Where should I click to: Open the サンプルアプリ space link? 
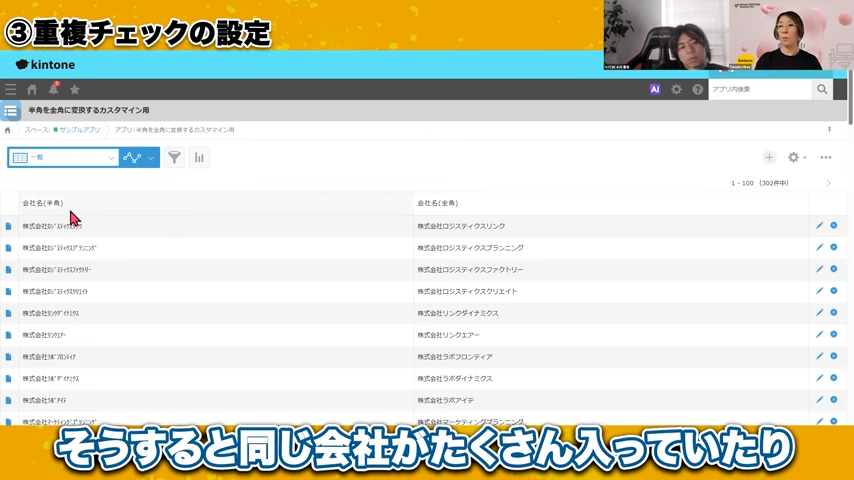click(x=80, y=130)
